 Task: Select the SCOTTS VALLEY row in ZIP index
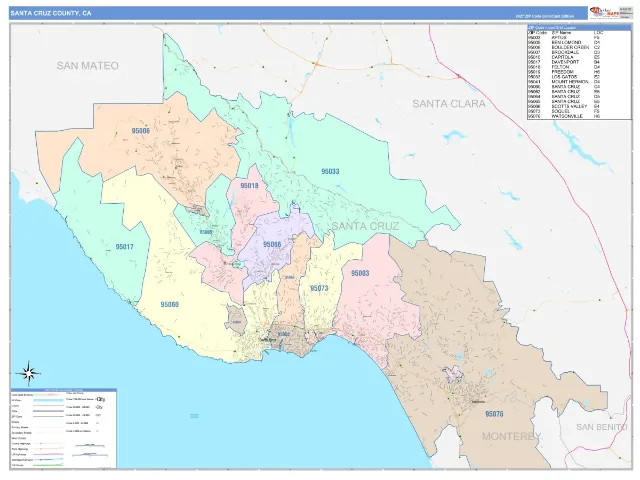click(579, 106)
